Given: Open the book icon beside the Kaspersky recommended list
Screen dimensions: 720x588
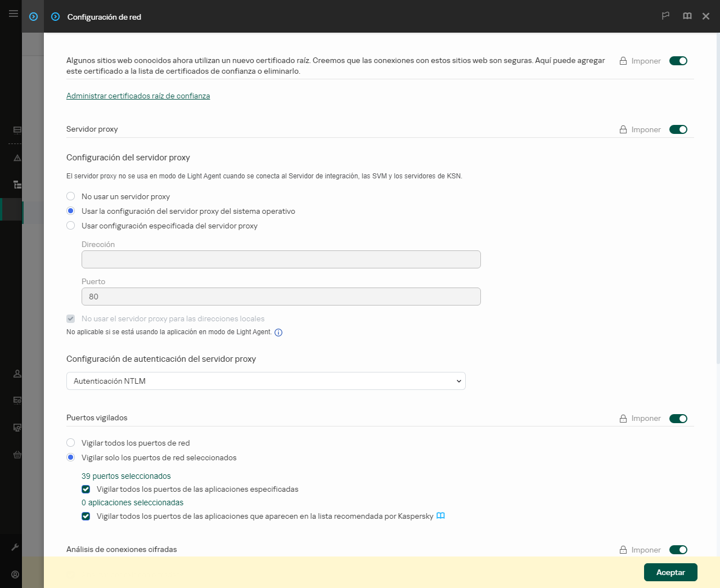Looking at the screenshot, I should 440,515.
